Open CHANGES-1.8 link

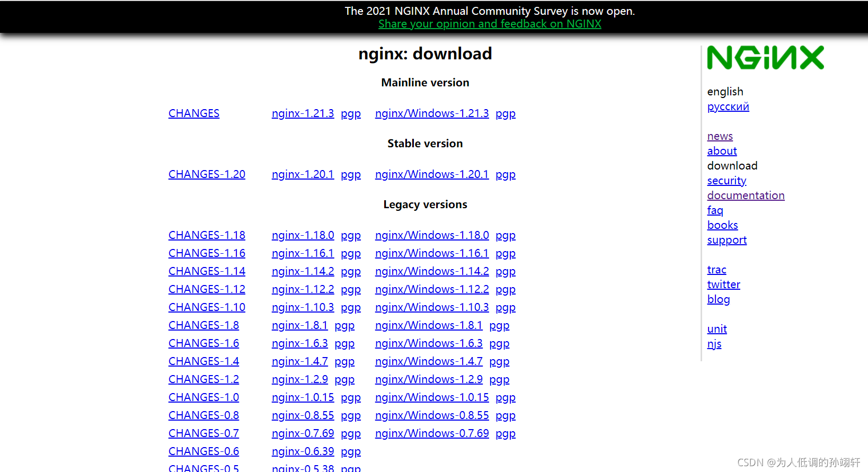click(203, 325)
